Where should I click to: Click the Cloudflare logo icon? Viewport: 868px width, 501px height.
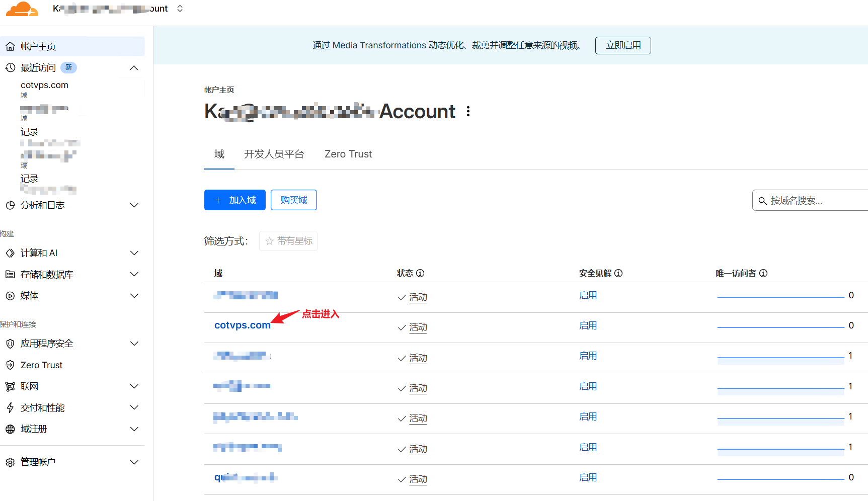pyautogui.click(x=22, y=9)
